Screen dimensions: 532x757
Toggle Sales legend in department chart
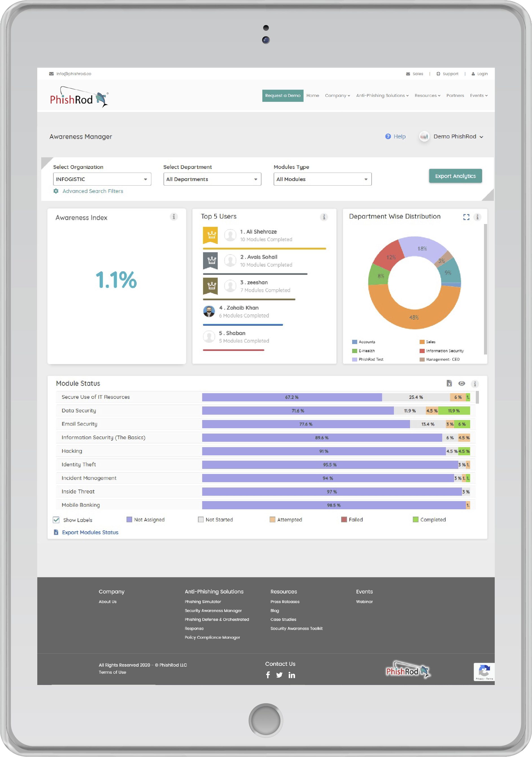(x=428, y=342)
